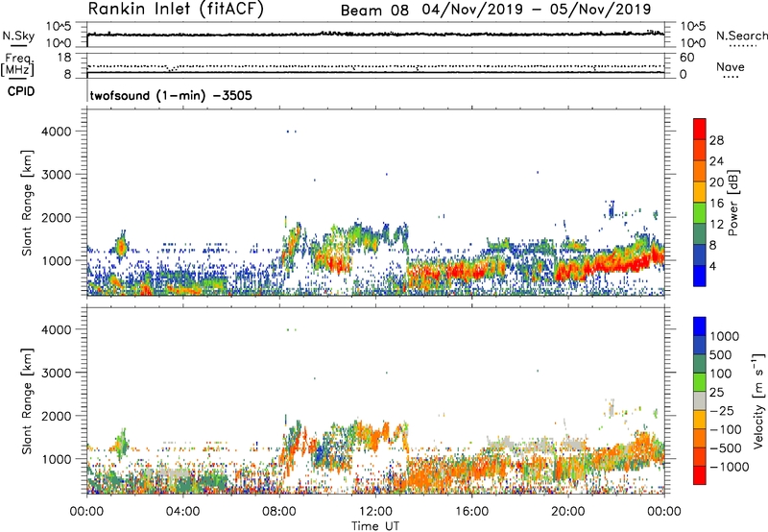
Task: Click the '04:00' time axis label
Action: [x=182, y=512]
